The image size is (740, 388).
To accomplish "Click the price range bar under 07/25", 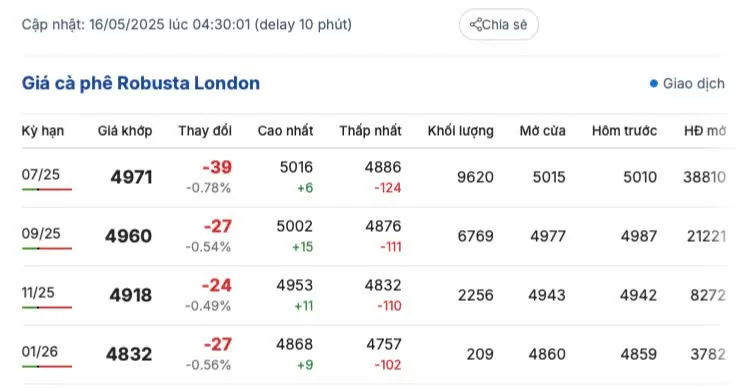I will click(x=47, y=189).
